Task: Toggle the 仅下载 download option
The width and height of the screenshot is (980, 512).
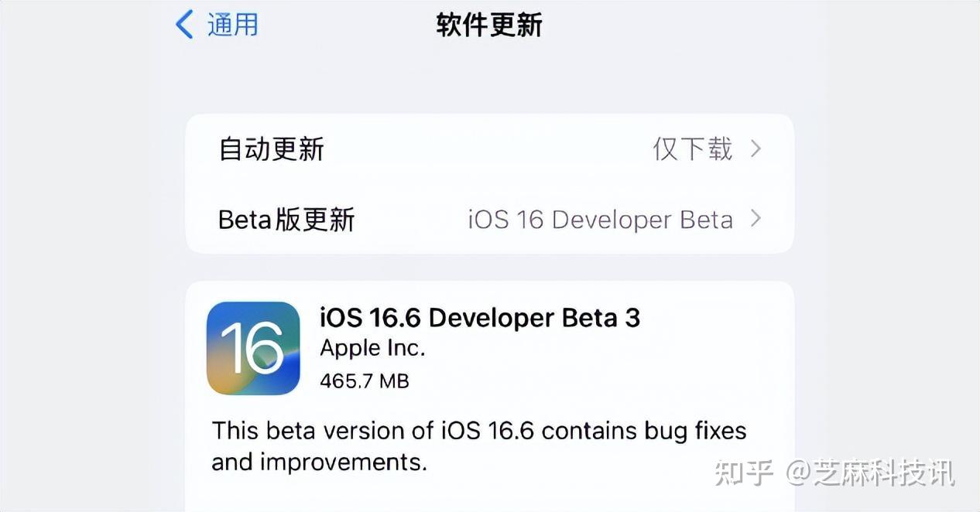Action: 691,148
